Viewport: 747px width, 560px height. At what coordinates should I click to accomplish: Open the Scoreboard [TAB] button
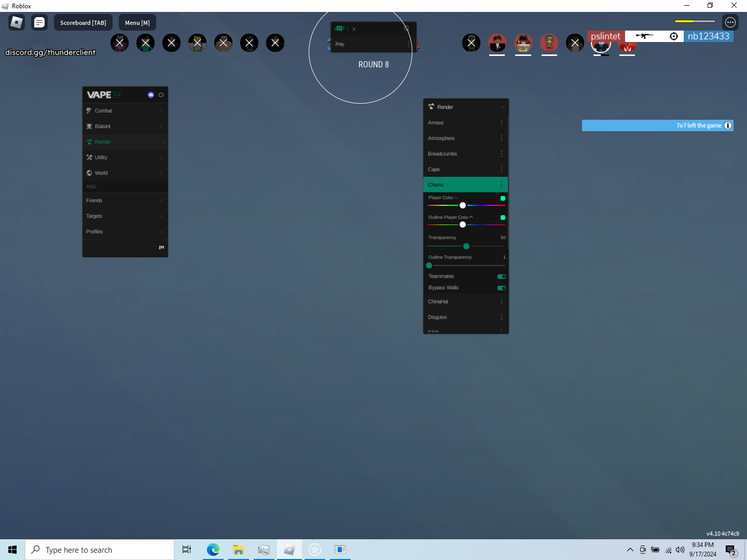coord(83,23)
